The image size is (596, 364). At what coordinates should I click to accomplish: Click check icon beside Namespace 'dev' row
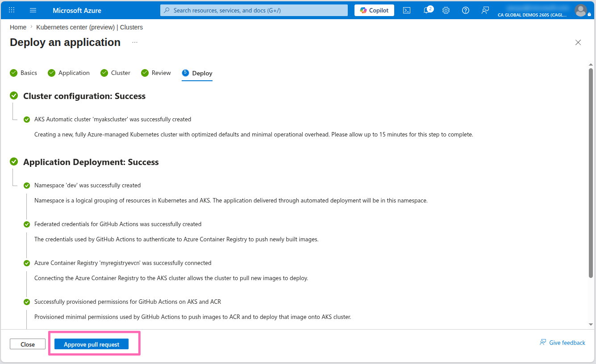coord(27,186)
